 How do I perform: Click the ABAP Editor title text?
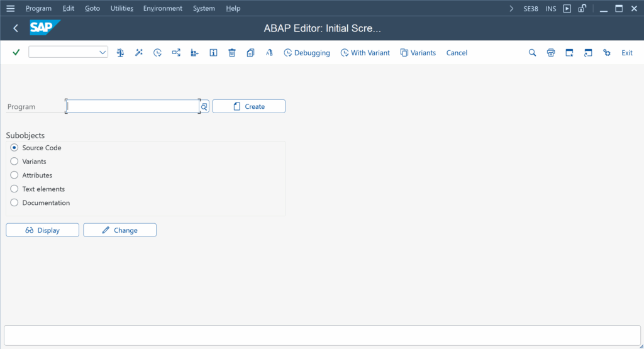point(322,28)
